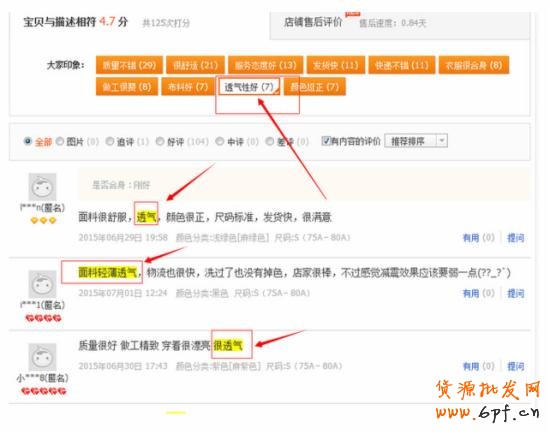Image resolution: width=550 pixels, height=434 pixels.
Task: Select the 图片 filter radio button
Action: point(60,141)
